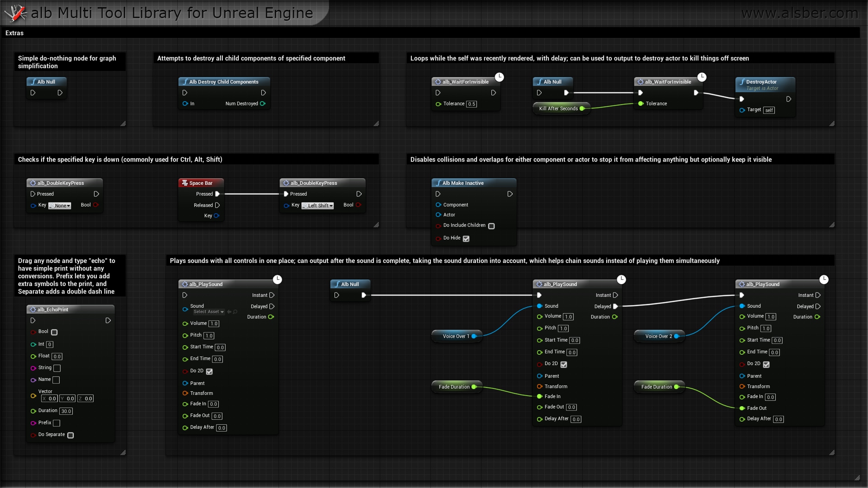
Task: Open the Select Asset dropdown for Sound
Action: (x=209, y=312)
